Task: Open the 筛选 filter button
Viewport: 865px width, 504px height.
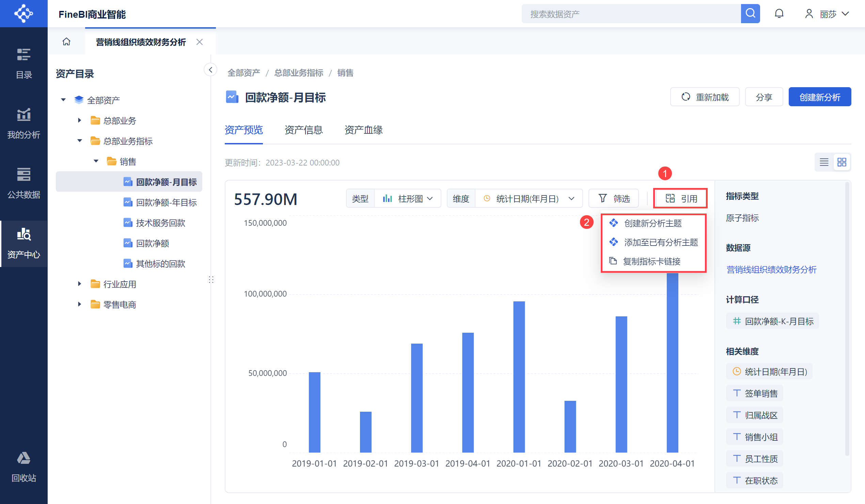Action: coord(614,199)
